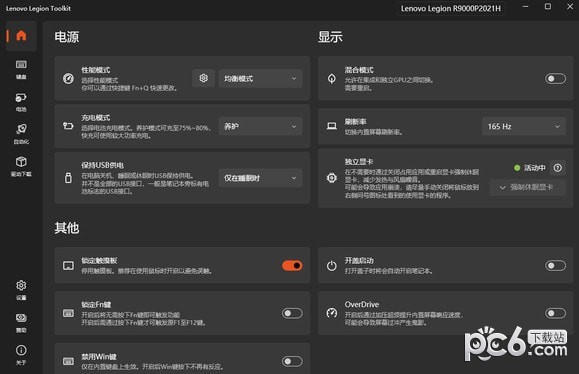Toggle the 禁用Win键 switch

292,361
